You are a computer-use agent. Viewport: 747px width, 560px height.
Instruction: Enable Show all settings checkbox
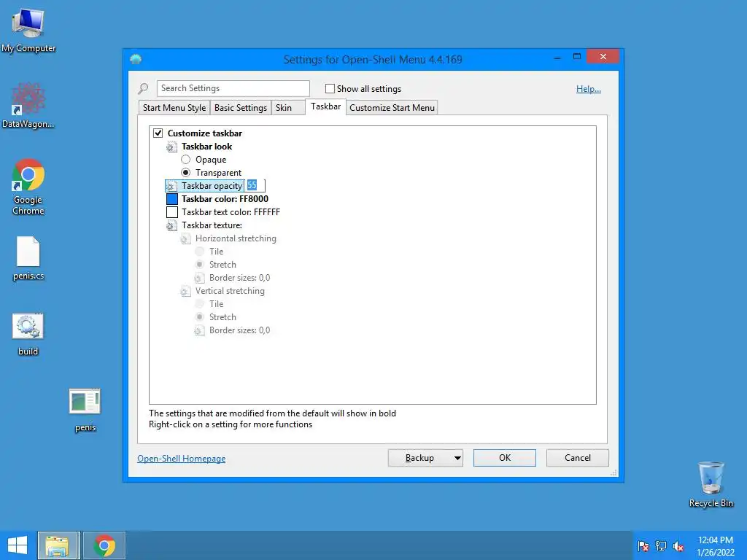pos(330,88)
